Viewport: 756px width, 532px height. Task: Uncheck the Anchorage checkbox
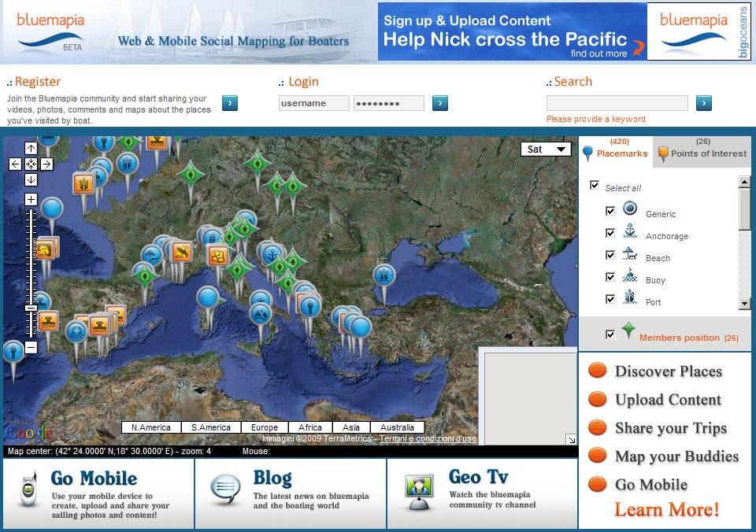tap(610, 233)
